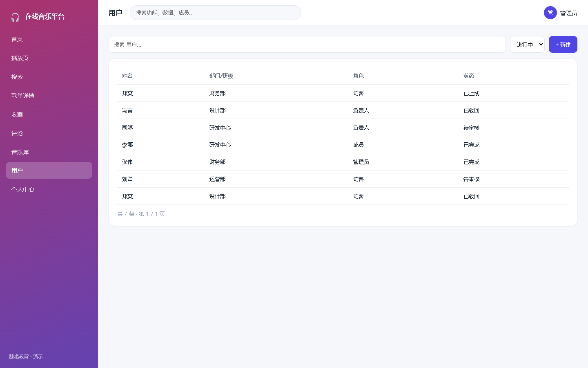This screenshot has height=368, width=588.
Task: Focus the 搜索 用户 input field
Action: [307, 45]
